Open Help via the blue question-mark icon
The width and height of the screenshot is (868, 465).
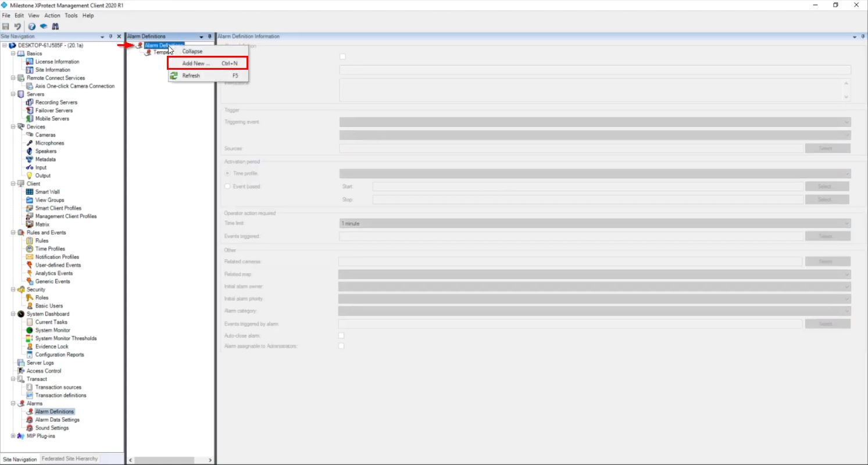coord(32,27)
